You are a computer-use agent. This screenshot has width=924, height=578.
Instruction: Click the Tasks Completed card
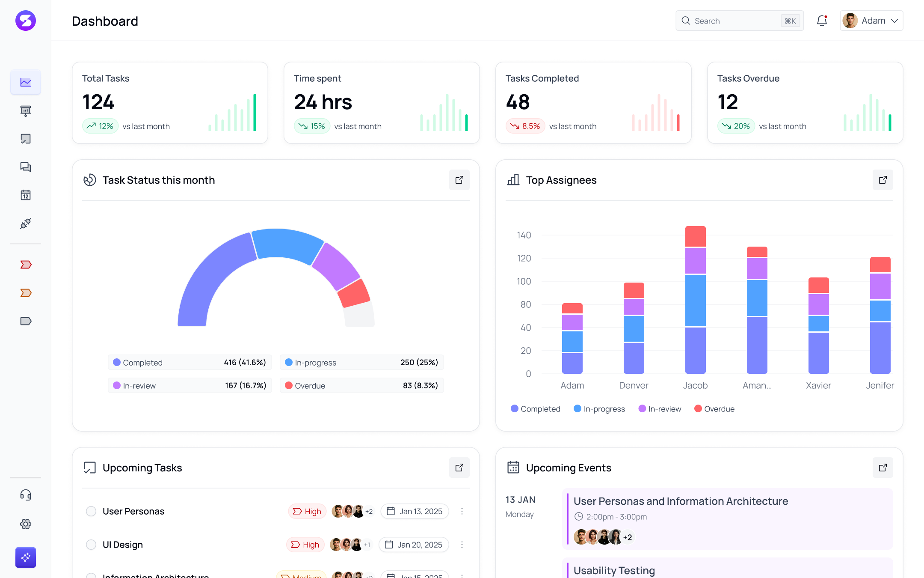(x=593, y=103)
